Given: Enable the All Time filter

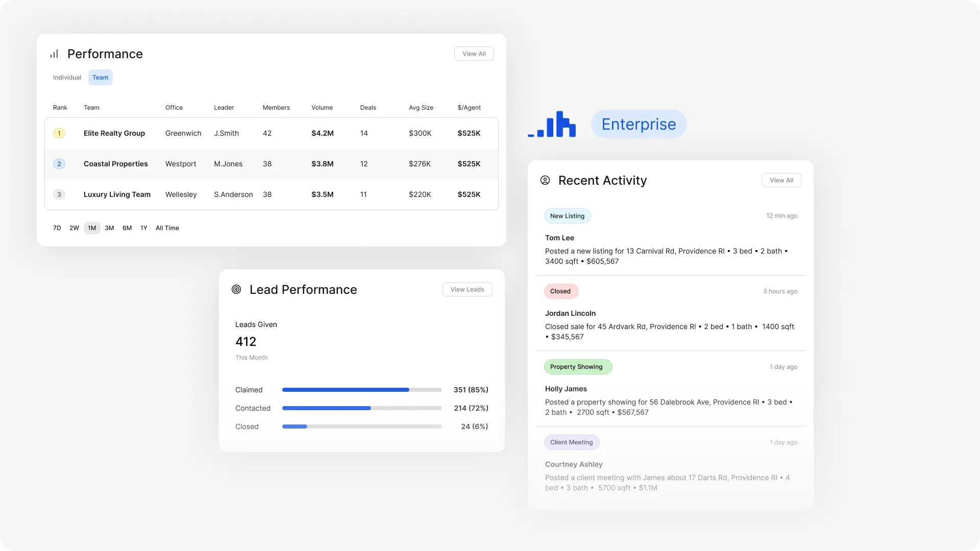Looking at the screenshot, I should pyautogui.click(x=167, y=228).
